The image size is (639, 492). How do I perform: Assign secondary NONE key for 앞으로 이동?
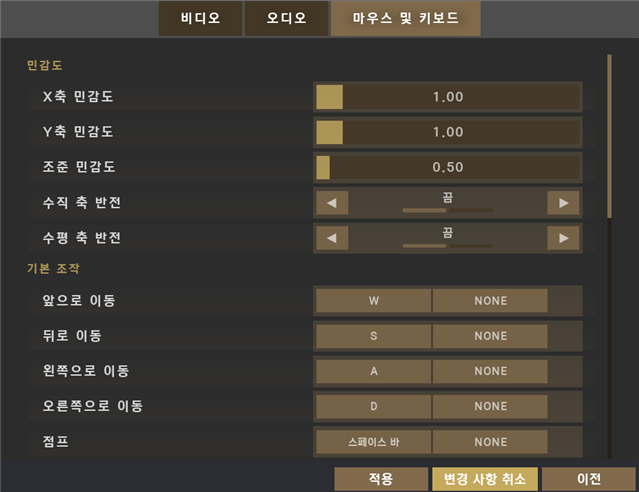pyautogui.click(x=490, y=301)
